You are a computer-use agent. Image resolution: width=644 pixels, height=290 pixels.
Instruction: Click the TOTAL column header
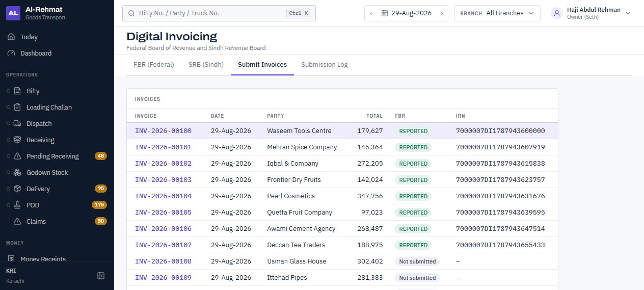pos(374,116)
